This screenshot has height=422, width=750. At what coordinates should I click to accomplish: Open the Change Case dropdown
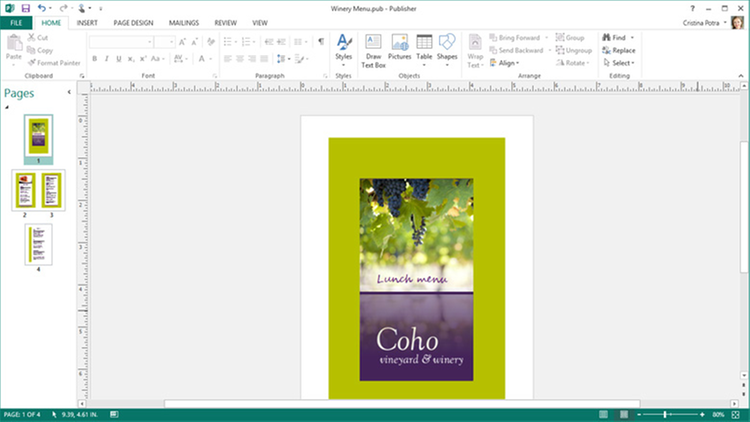(157, 59)
